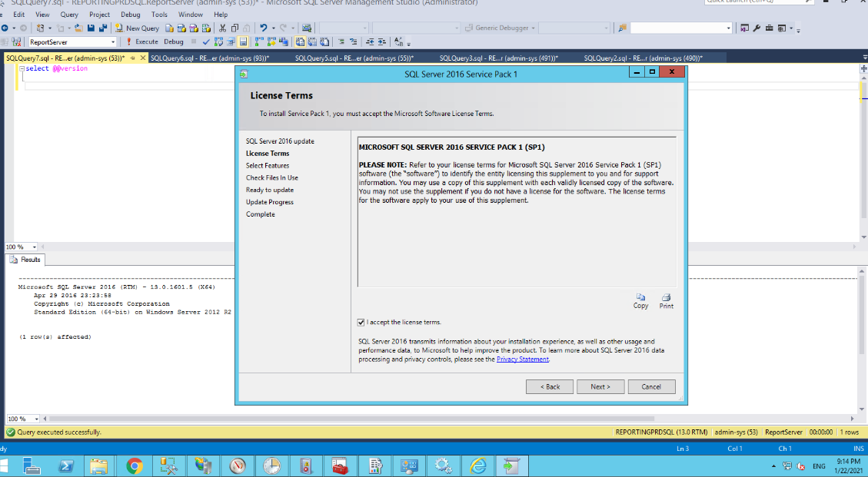This screenshot has width=868, height=477.
Task: Click the Properties wrench icon
Action: point(757,28)
